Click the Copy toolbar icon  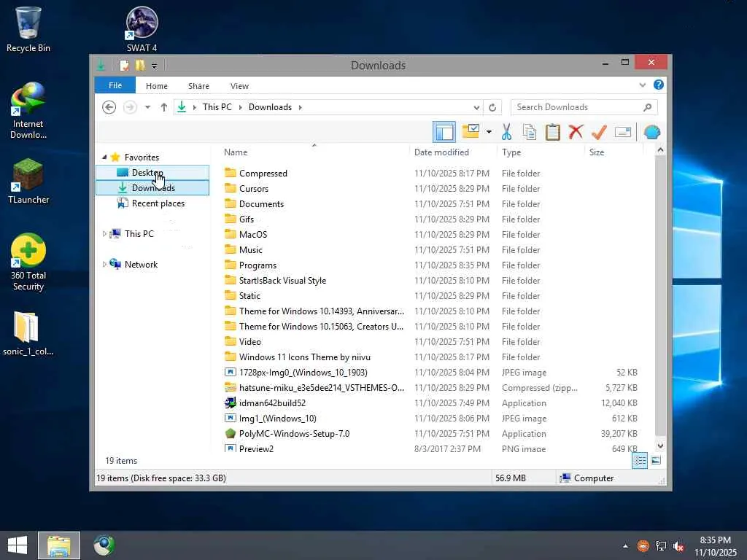click(x=530, y=132)
